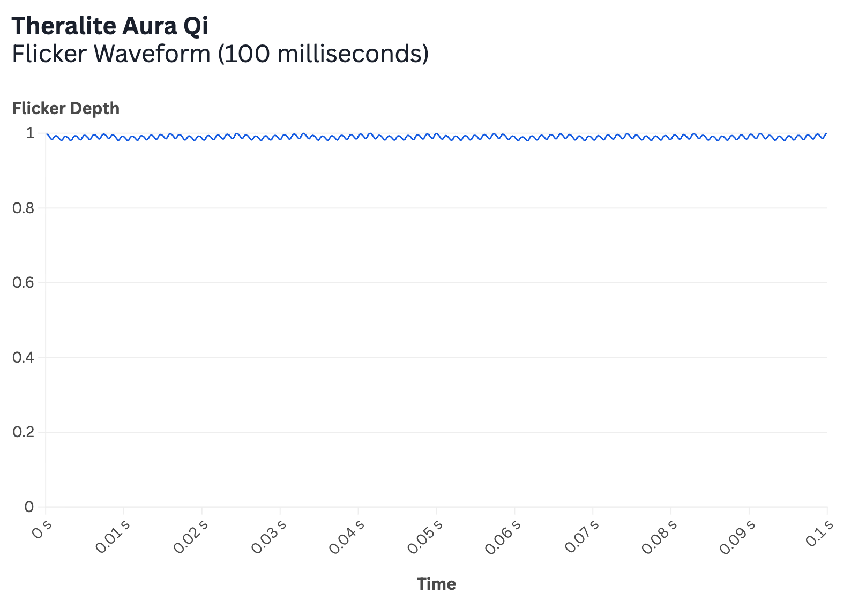Click the 0.05 s time tick label
851x616 pixels.
click(425, 536)
